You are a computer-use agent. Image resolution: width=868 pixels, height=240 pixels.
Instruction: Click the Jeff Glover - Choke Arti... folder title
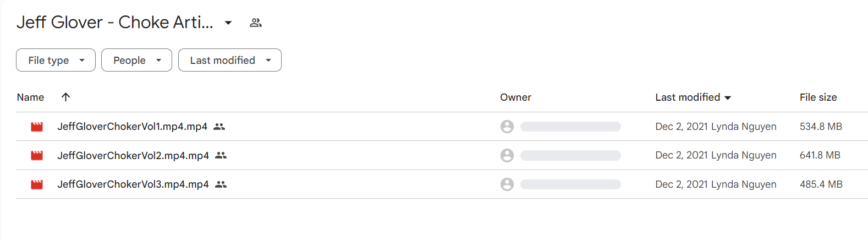coord(114,22)
